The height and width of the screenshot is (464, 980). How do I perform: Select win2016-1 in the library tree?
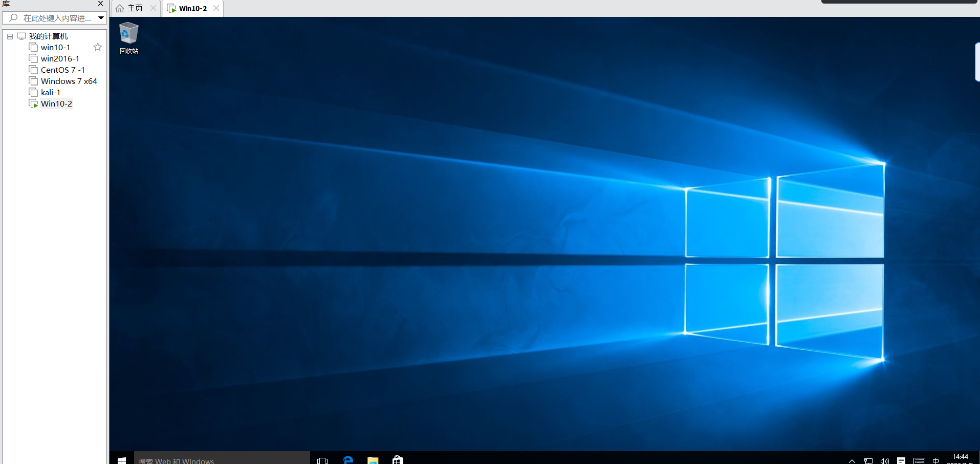60,58
